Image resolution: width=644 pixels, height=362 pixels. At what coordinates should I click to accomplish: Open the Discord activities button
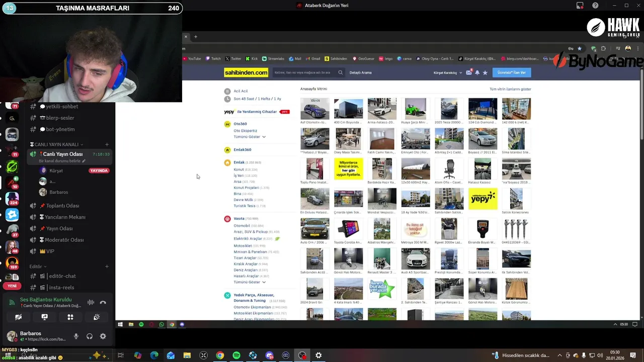click(x=70, y=317)
